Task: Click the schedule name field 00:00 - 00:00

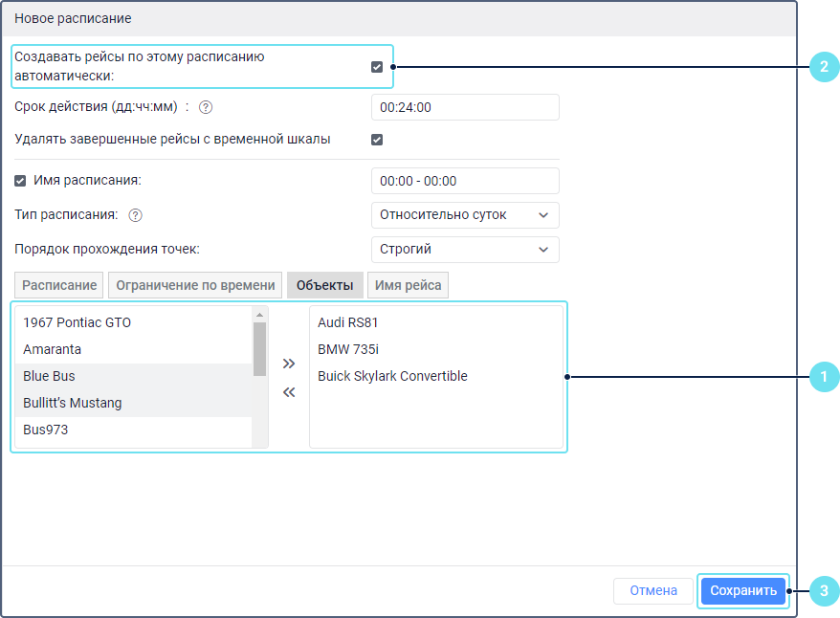Action: tap(464, 181)
